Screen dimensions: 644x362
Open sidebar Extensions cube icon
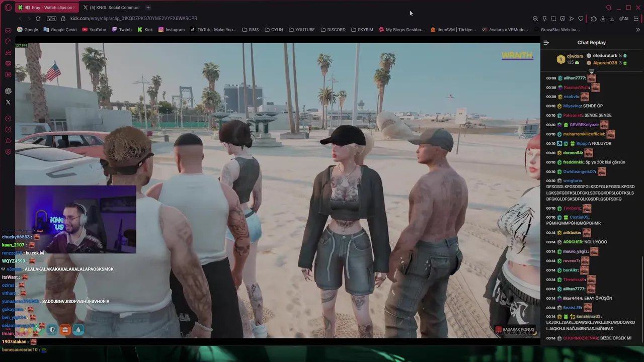(x=8, y=141)
